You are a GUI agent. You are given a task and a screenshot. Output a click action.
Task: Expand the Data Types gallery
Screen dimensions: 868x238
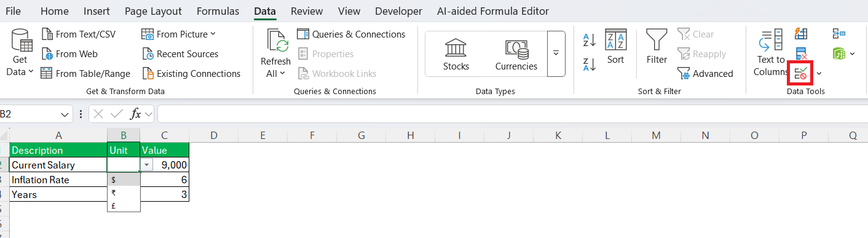(556, 54)
